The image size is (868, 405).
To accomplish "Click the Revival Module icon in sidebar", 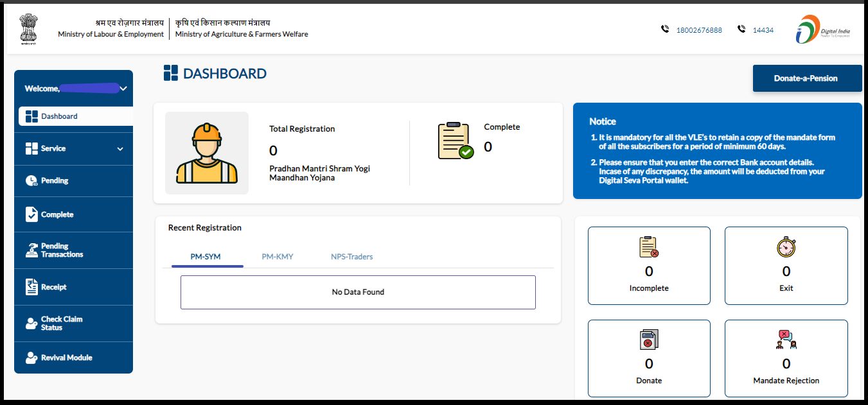I will pyautogui.click(x=31, y=358).
